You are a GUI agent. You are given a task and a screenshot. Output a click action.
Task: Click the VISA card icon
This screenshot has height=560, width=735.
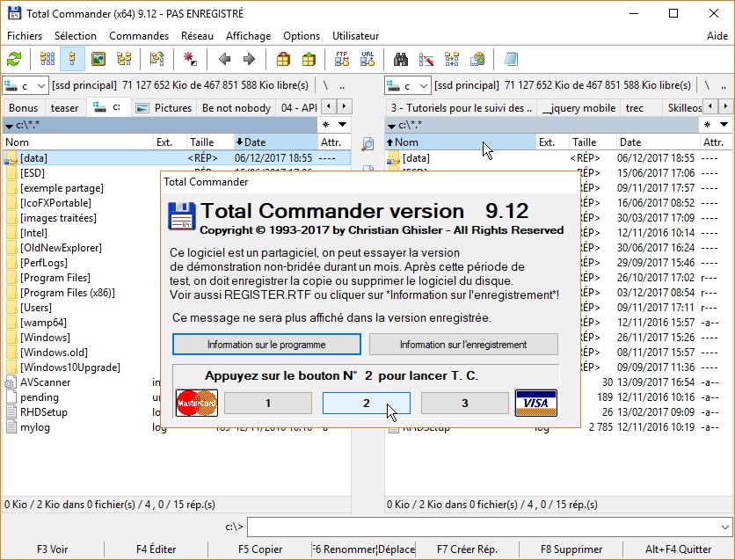coord(535,403)
